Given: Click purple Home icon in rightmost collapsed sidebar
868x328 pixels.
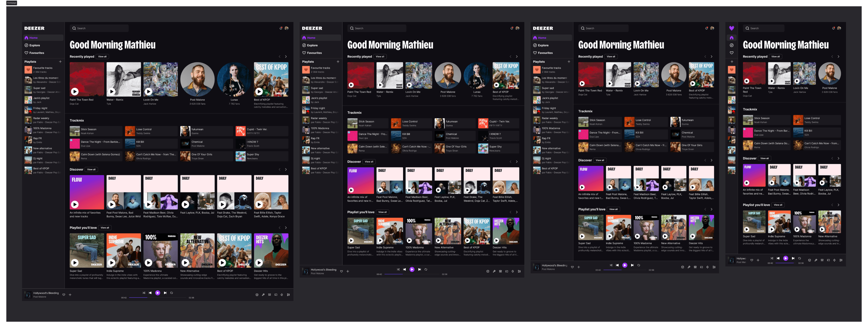Looking at the screenshot, I should [731, 38].
